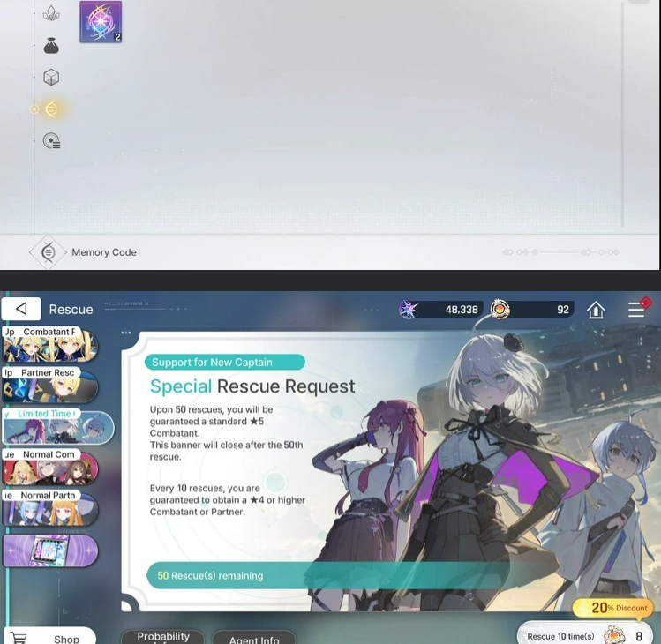Open the Shop
Image resolution: width=661 pixels, height=644 pixels.
click(49, 636)
